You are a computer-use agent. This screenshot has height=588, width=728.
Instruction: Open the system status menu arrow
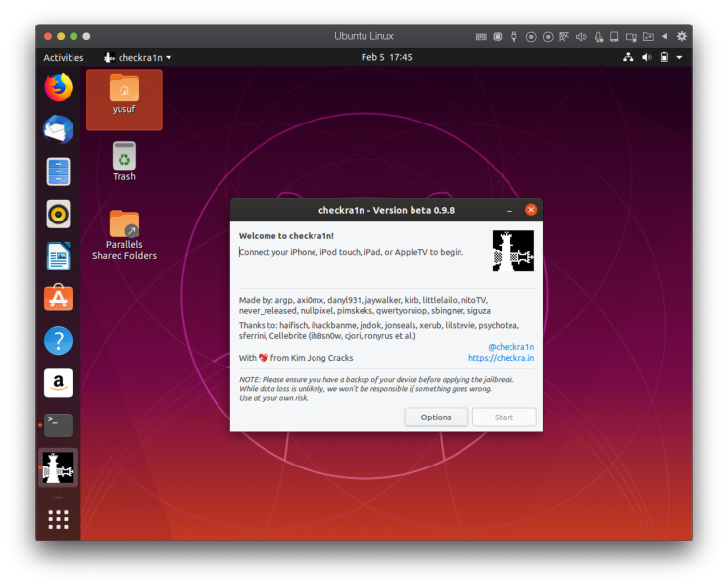679,58
